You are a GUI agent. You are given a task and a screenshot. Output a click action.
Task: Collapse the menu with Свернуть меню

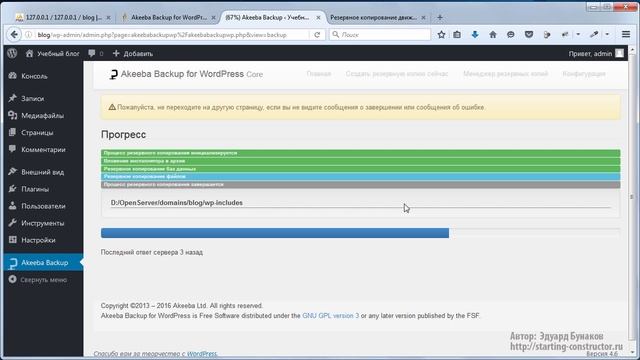pyautogui.click(x=44, y=280)
